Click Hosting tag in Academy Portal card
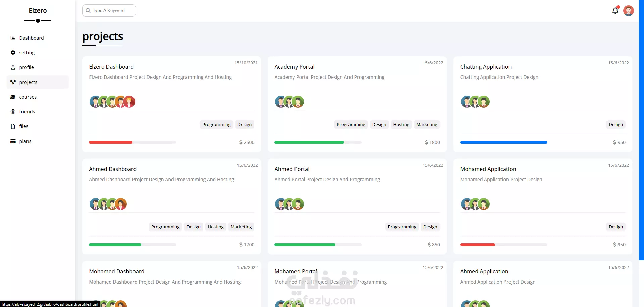The image size is (644, 307). coord(401,125)
